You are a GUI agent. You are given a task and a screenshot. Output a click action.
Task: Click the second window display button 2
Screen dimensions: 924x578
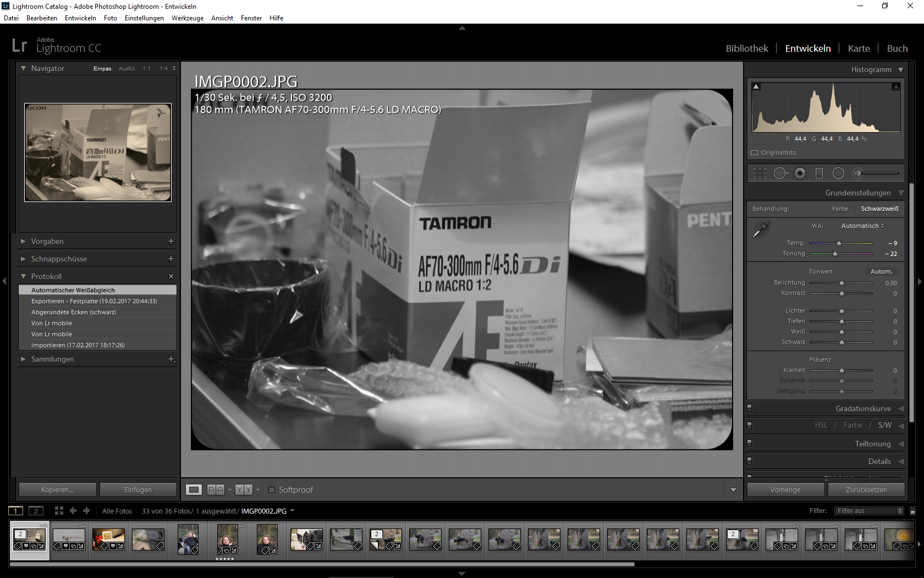36,511
